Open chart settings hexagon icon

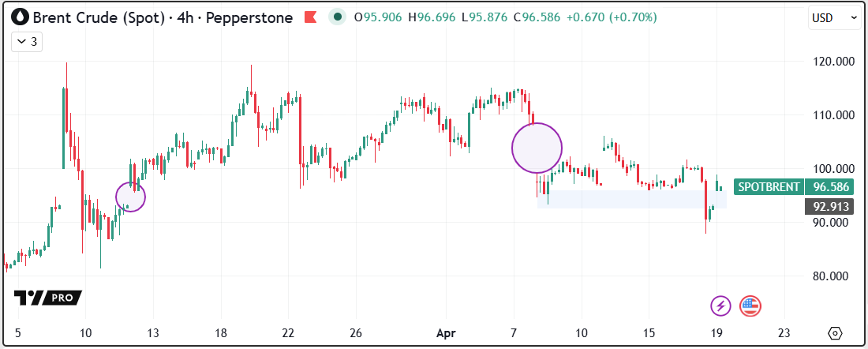pyautogui.click(x=836, y=332)
